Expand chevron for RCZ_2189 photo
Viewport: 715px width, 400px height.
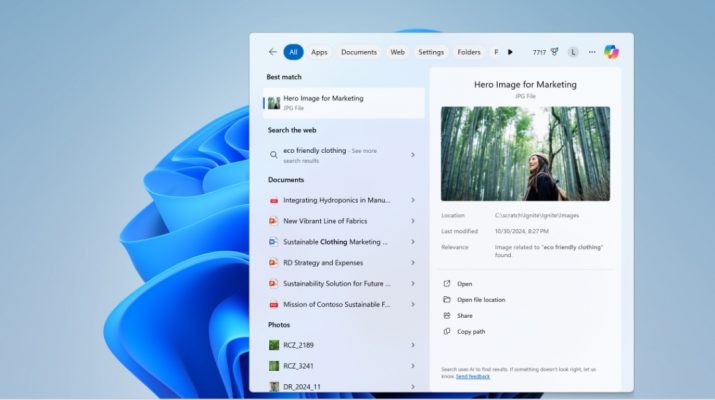coord(413,345)
